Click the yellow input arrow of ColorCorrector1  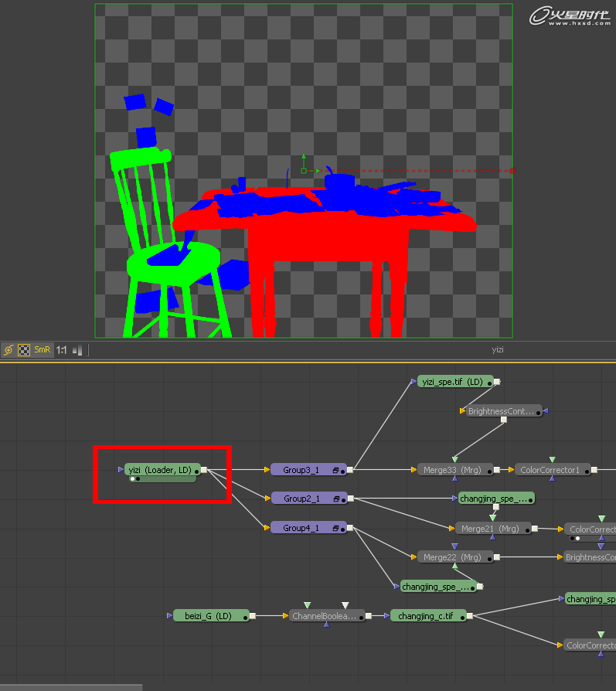pos(511,470)
